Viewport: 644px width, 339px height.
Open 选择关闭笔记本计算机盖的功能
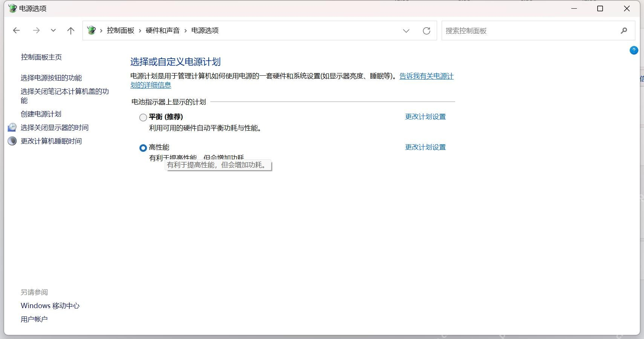[x=65, y=96]
